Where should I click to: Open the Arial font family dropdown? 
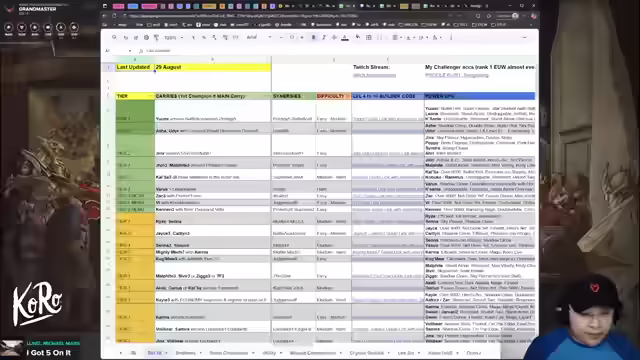click(x=259, y=38)
